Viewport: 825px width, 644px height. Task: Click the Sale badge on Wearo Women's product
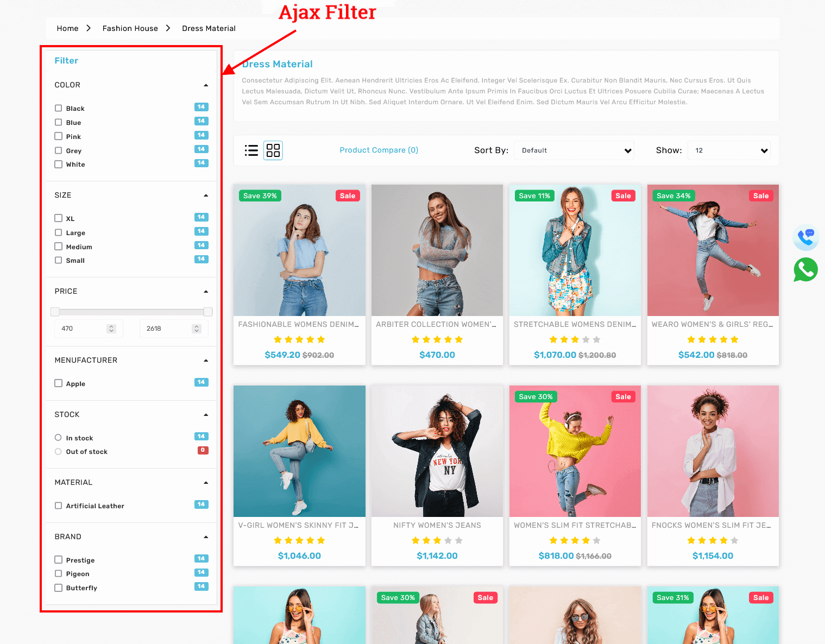tap(760, 196)
